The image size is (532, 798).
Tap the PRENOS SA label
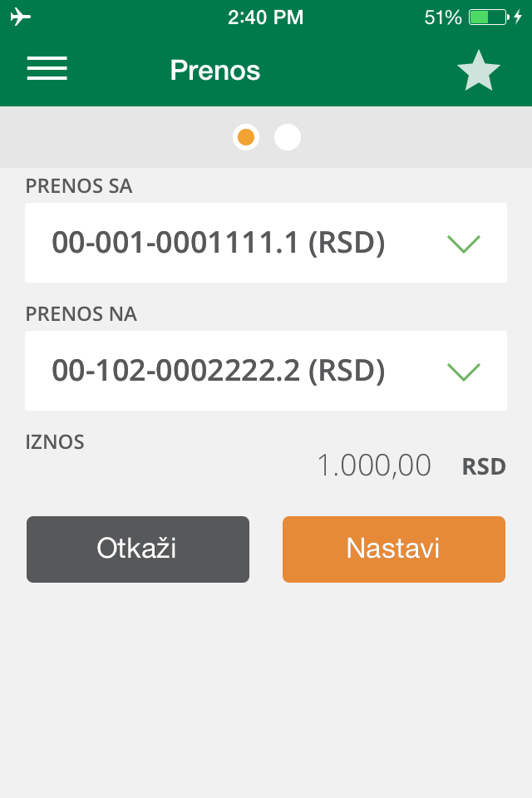pyautogui.click(x=79, y=186)
